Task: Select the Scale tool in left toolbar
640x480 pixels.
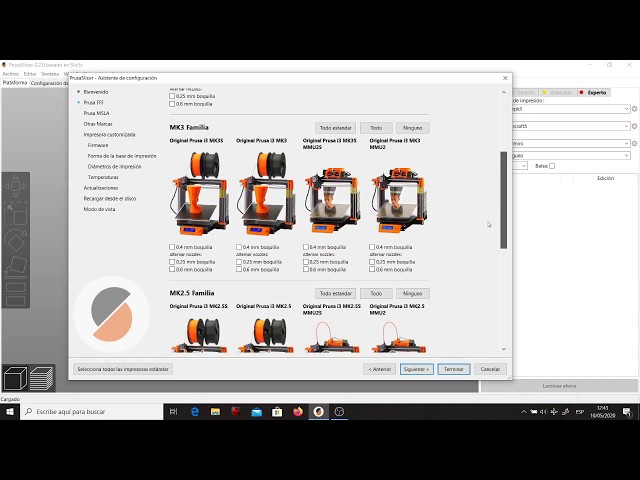Action: coord(16,214)
